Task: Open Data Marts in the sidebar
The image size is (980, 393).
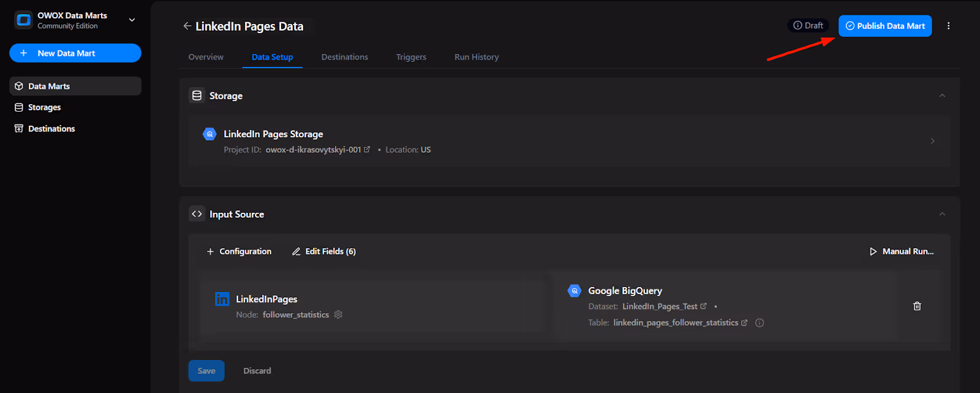Action: [x=75, y=86]
